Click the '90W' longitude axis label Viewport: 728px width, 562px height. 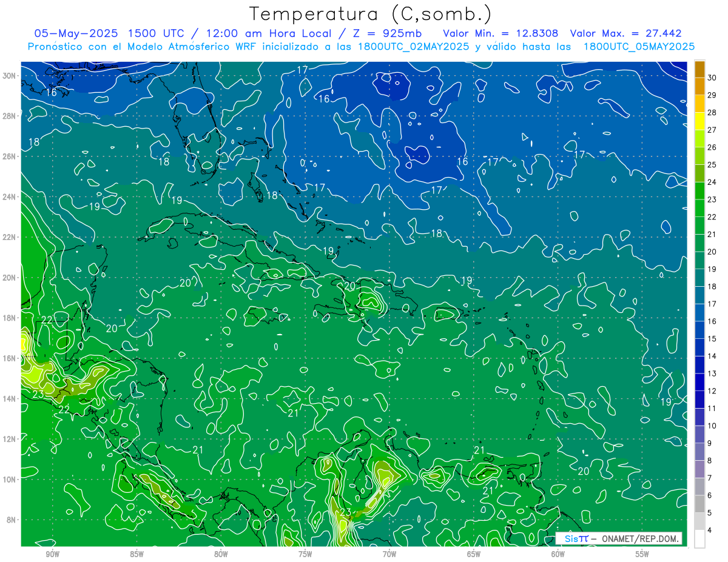pos(52,554)
